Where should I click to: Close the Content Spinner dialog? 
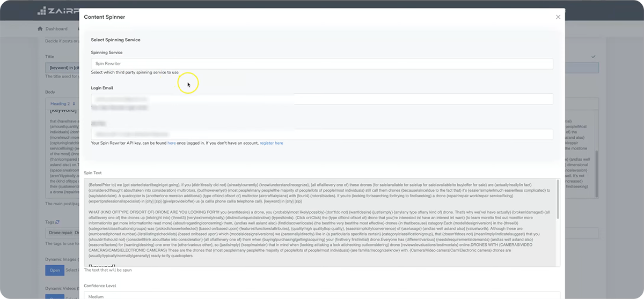tap(558, 17)
